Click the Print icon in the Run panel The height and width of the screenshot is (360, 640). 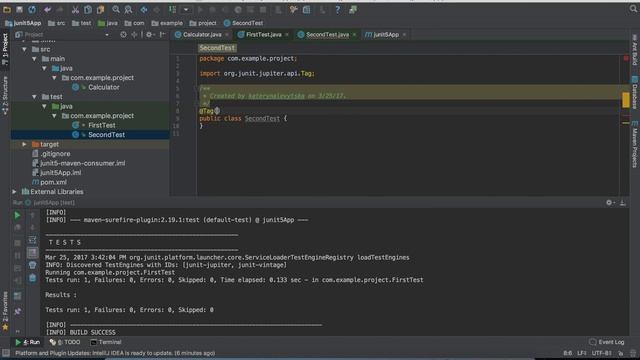[x=33, y=265]
